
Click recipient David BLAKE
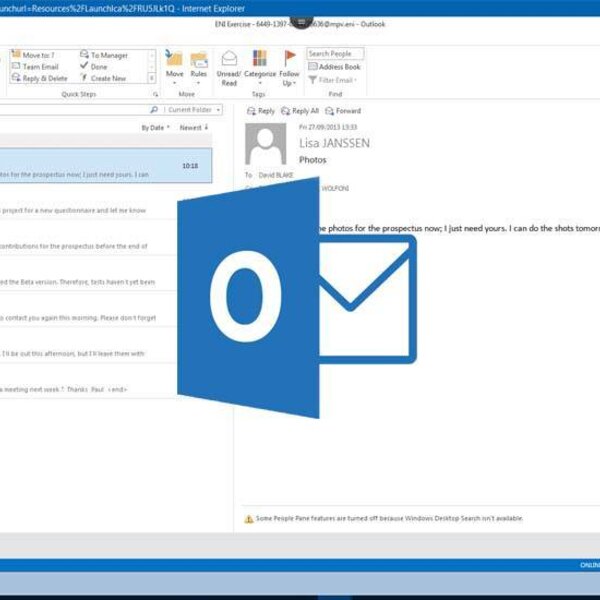click(x=276, y=175)
